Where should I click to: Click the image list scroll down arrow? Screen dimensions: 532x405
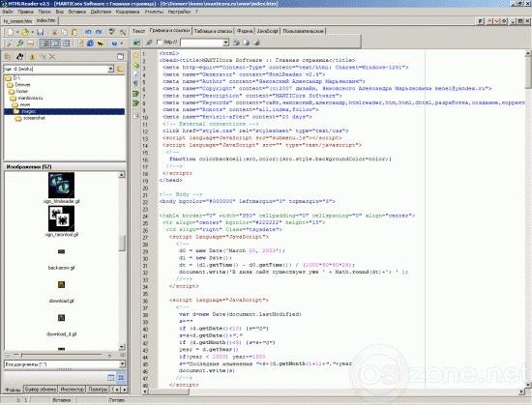click(x=122, y=347)
